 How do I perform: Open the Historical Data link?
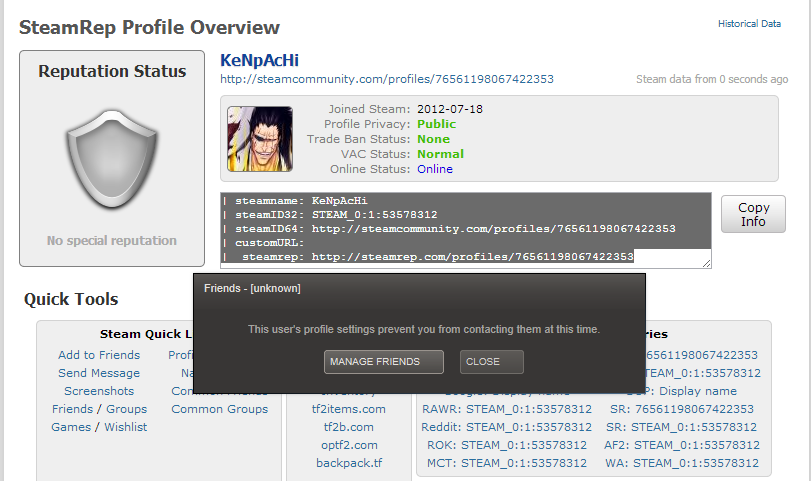(x=749, y=24)
